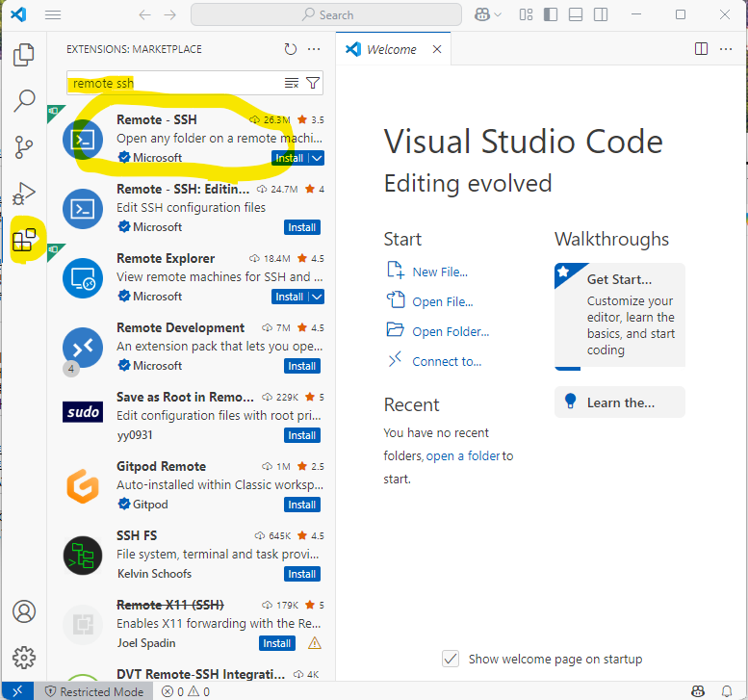The height and width of the screenshot is (700, 748).
Task: Refresh the extensions marketplace list
Action: coord(290,49)
